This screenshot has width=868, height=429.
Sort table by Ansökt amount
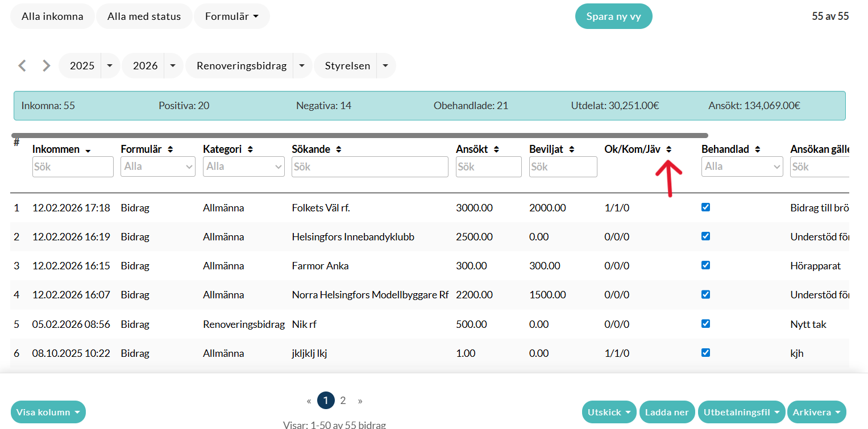[x=496, y=149]
